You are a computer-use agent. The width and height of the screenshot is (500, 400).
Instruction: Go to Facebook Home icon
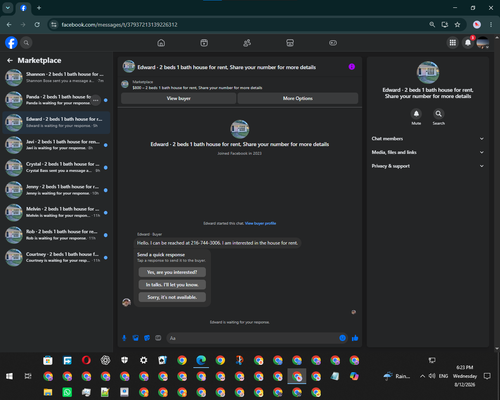pos(161,43)
